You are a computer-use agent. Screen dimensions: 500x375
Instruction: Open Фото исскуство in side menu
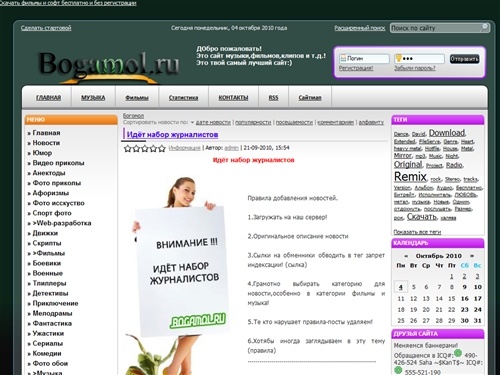(x=58, y=203)
